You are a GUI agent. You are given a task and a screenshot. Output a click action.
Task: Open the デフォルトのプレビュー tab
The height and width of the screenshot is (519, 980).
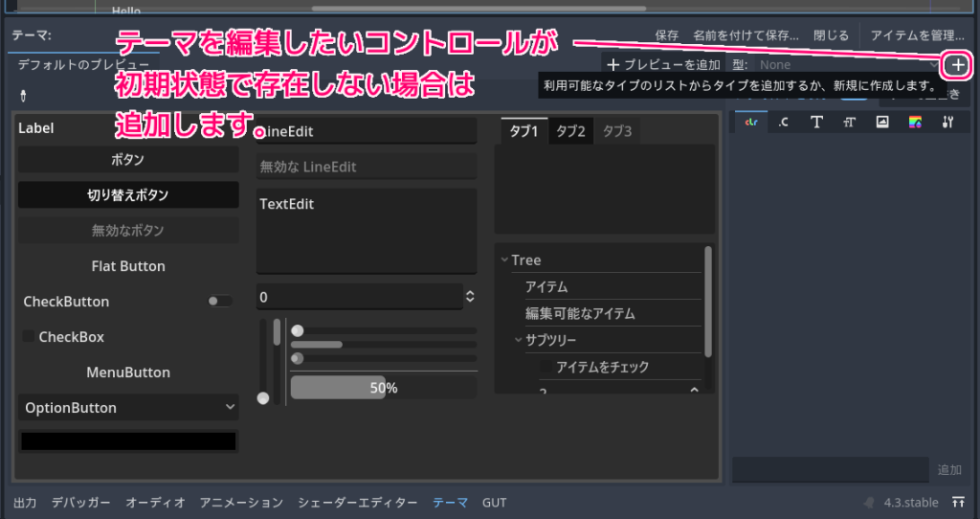click(x=83, y=64)
